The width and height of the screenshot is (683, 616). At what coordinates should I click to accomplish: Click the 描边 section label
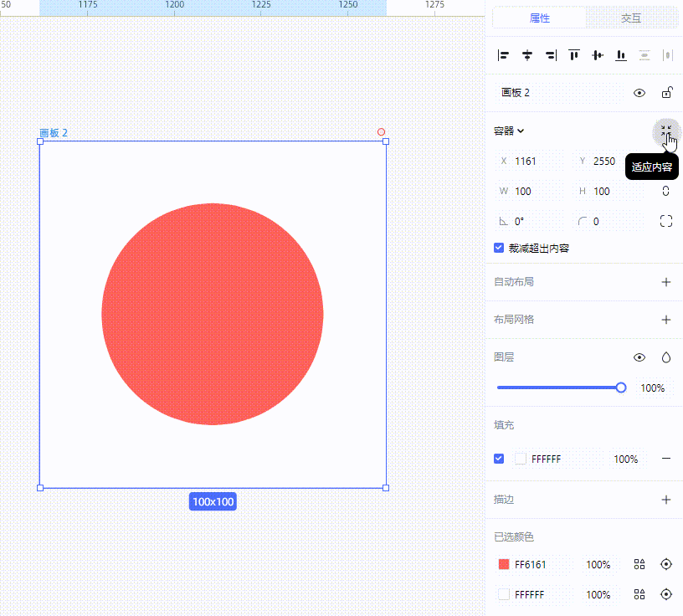(x=504, y=500)
